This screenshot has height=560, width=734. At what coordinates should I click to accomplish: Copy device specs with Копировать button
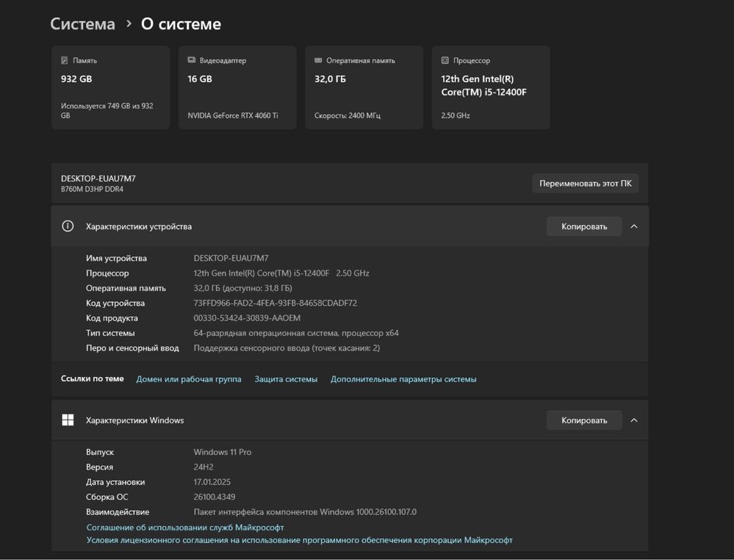tap(584, 226)
